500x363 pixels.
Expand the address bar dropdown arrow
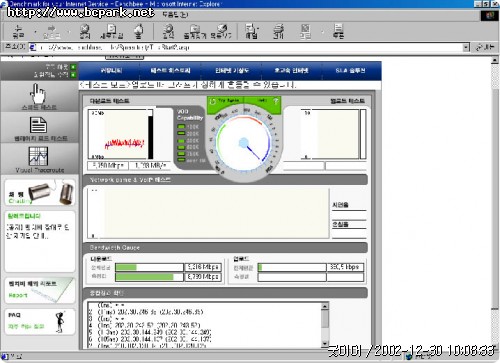coord(466,48)
